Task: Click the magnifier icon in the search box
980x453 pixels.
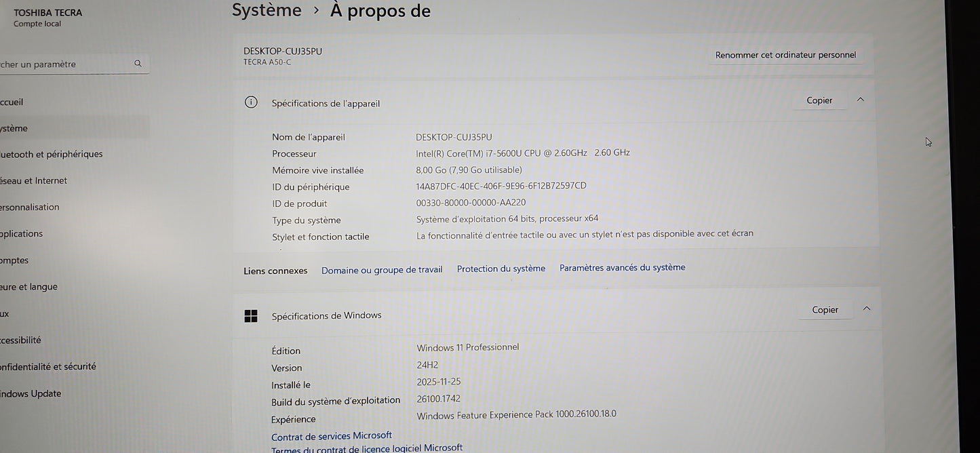Action: [138, 64]
